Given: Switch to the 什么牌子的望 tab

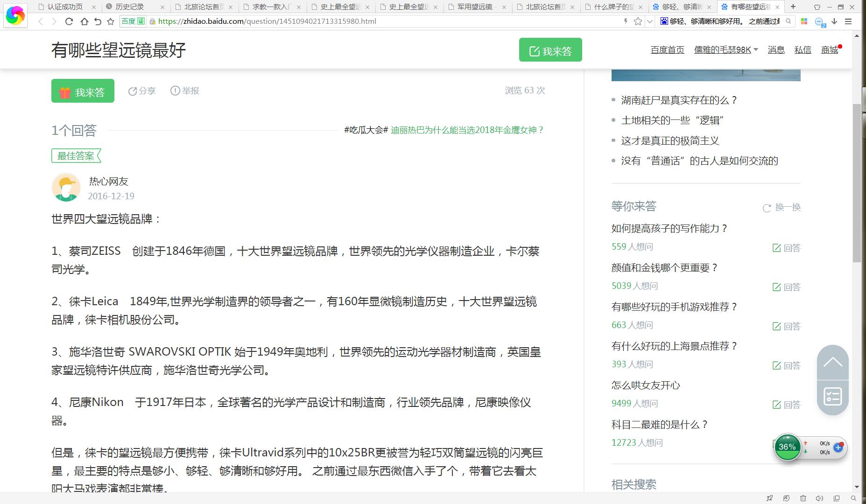Looking at the screenshot, I should (613, 7).
